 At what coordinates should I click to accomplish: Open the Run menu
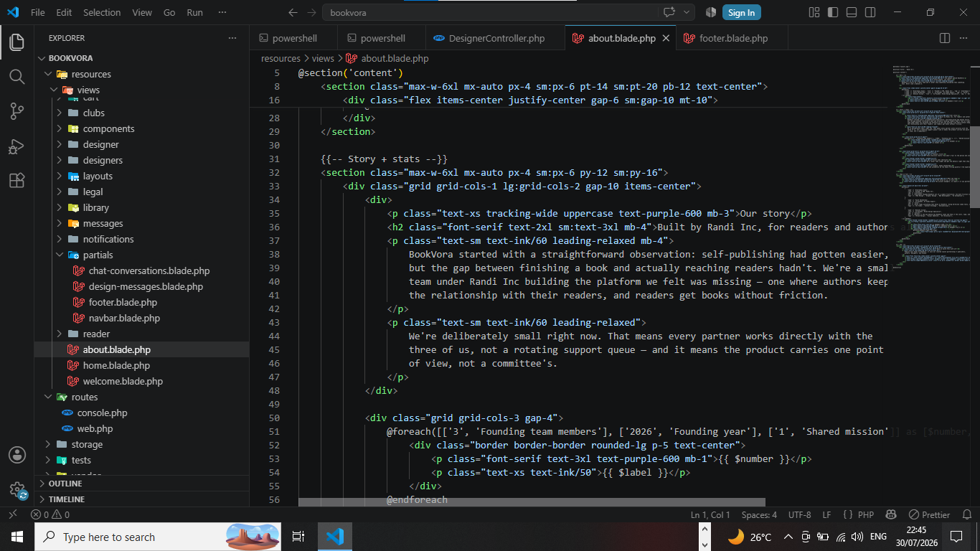click(x=194, y=12)
